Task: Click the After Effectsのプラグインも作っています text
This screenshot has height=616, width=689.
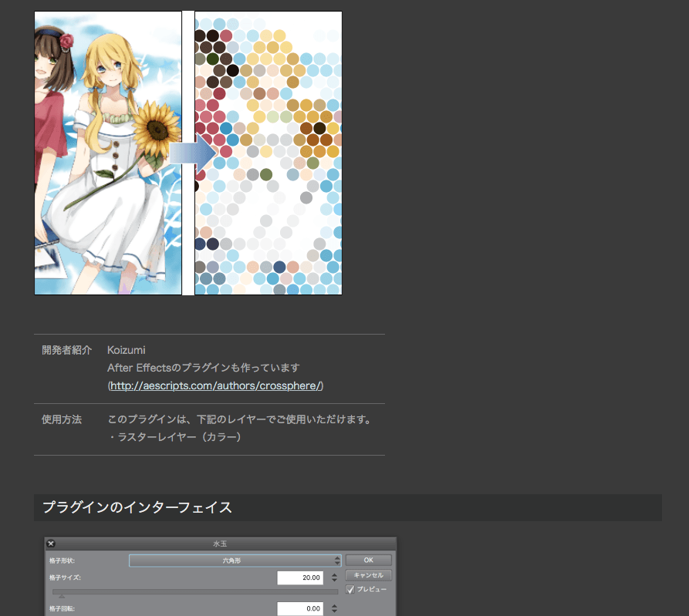Action: [x=204, y=368]
